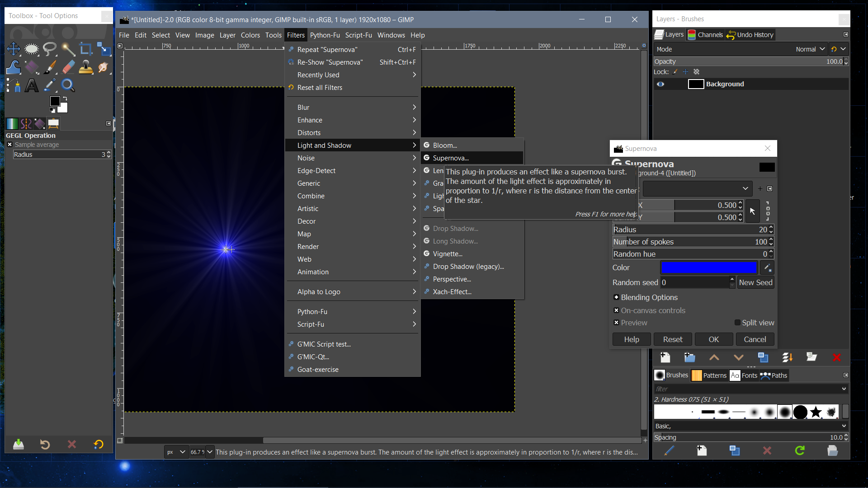Expand Blending Options section

click(x=616, y=297)
